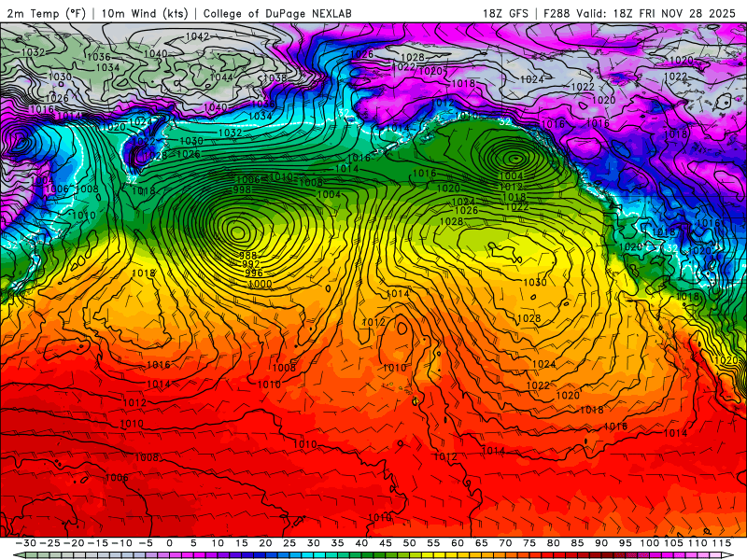Click the 80 label on temperature scale
Screen dimensions: 747x560
click(553, 543)
